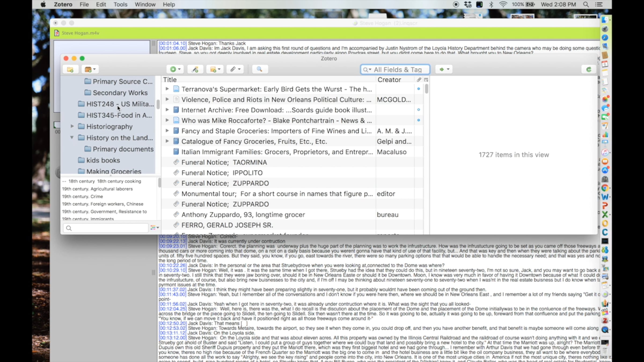Jump to timestamp [00:11:37.02] in the transcript window
The width and height of the screenshot is (644, 362).
[172, 290]
